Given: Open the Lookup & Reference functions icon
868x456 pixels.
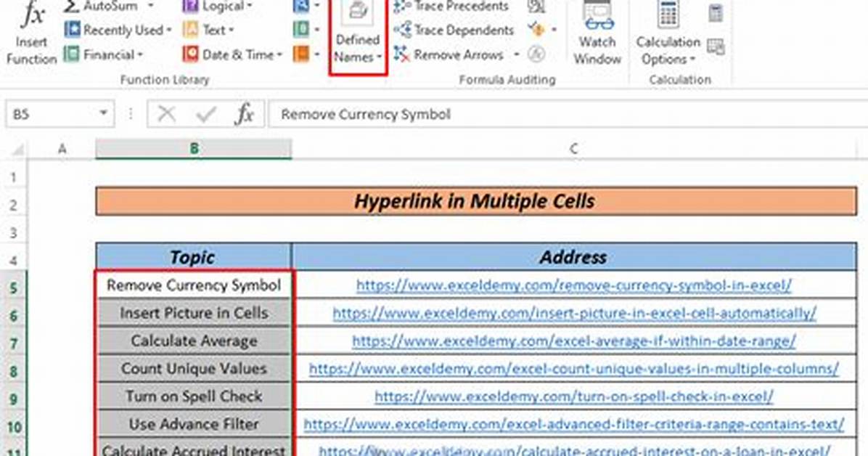Looking at the screenshot, I should [301, 6].
